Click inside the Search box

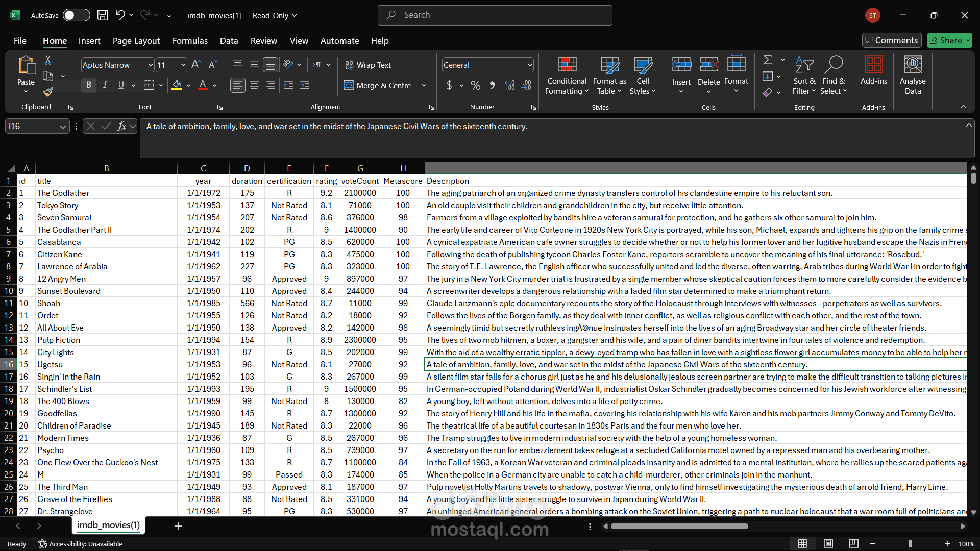tap(494, 15)
